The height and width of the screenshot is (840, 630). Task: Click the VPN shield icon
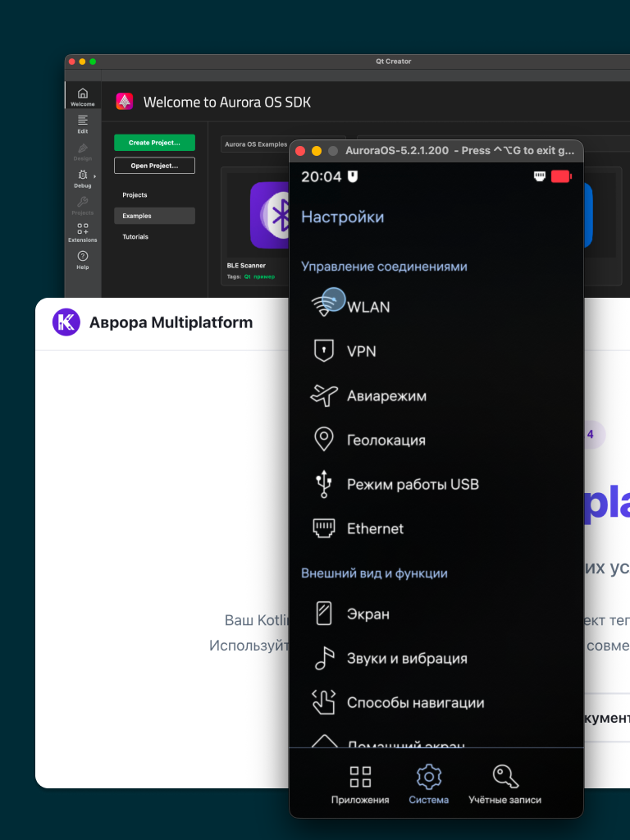tap(323, 351)
